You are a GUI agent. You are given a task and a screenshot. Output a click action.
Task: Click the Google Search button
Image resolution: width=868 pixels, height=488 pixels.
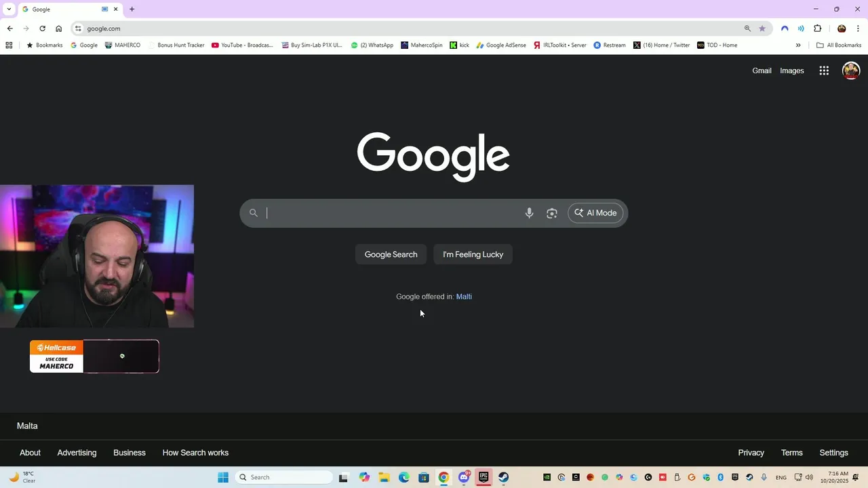[x=391, y=254]
